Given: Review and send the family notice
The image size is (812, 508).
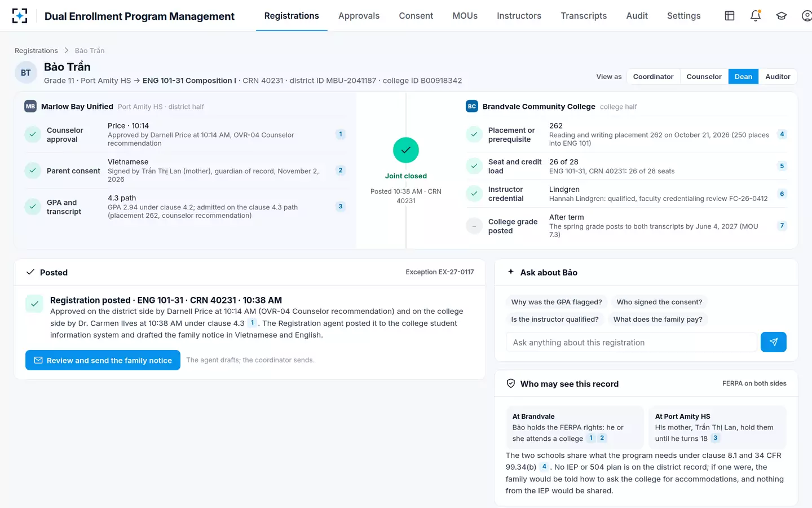Looking at the screenshot, I should coord(103,360).
